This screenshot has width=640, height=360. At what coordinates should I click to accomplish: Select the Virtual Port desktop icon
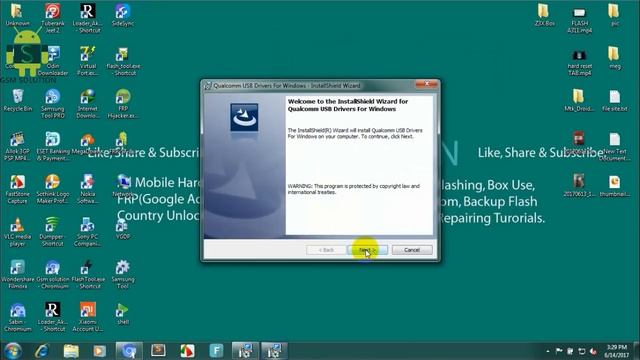click(x=88, y=61)
